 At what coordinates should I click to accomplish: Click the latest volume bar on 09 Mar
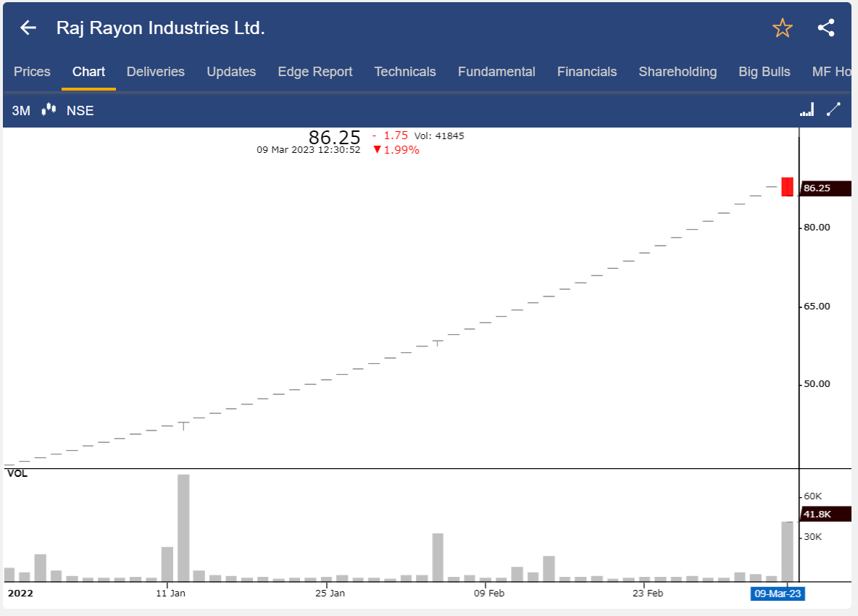(787, 552)
